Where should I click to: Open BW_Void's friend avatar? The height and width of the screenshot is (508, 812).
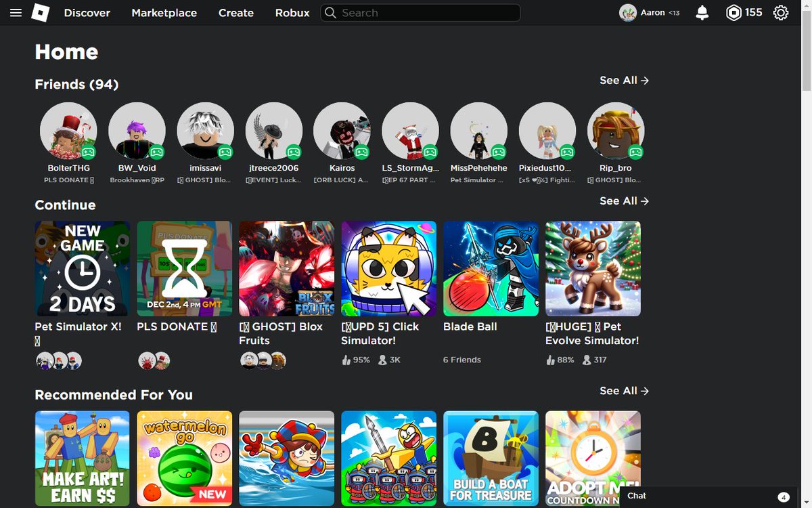[137, 131]
